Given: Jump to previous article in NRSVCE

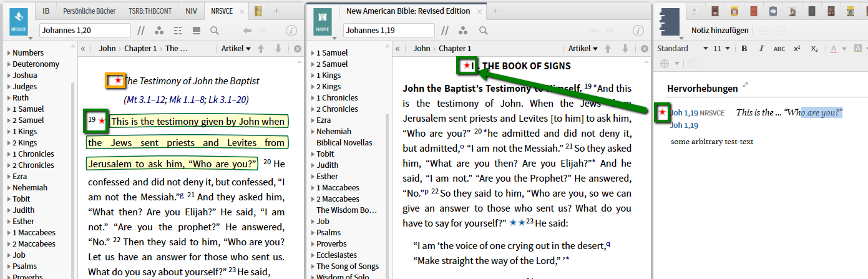Looking at the screenshot, I should (x=261, y=49).
